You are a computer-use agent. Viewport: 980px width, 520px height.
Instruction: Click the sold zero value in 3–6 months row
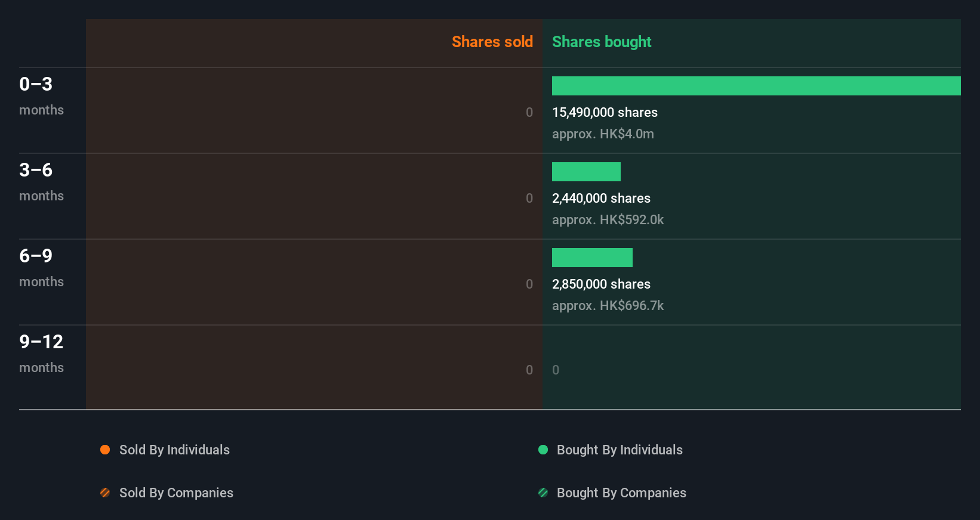(529, 198)
